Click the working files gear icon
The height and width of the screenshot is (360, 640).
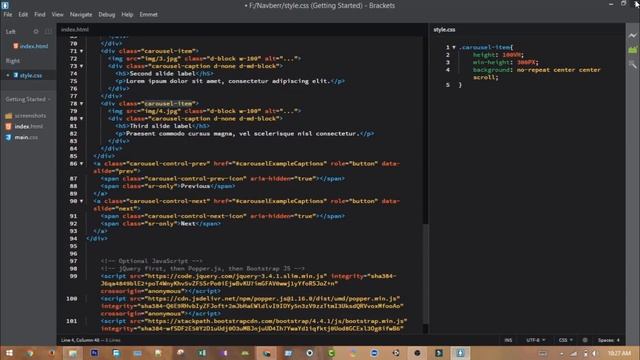[x=36, y=31]
